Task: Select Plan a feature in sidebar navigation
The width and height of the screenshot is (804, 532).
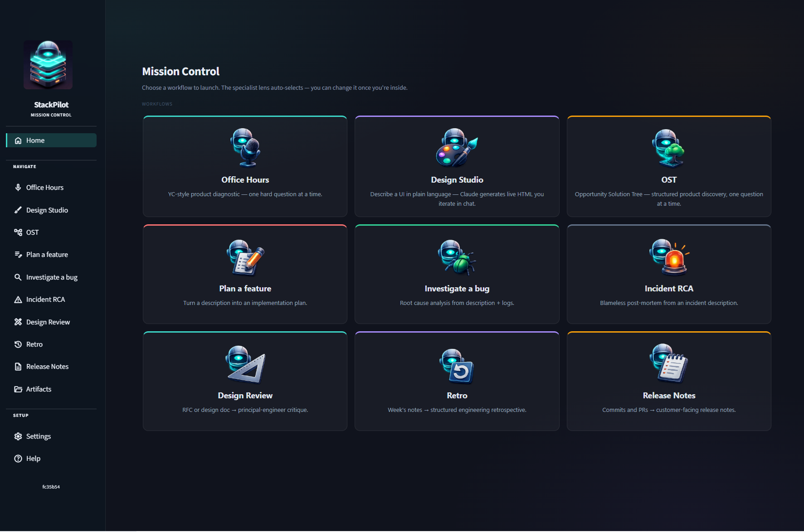Action: pyautogui.click(x=51, y=255)
